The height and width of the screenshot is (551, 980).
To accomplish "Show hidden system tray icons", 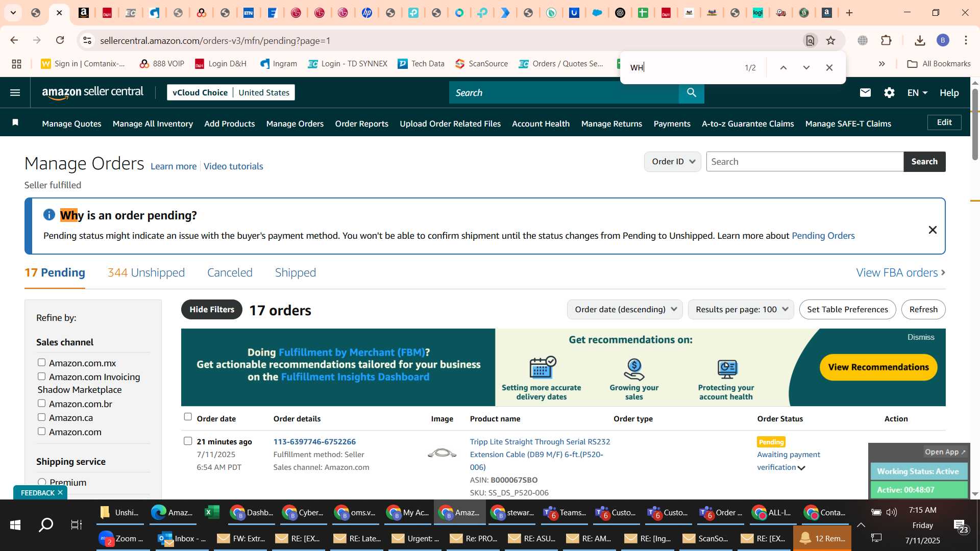I will click(x=861, y=525).
